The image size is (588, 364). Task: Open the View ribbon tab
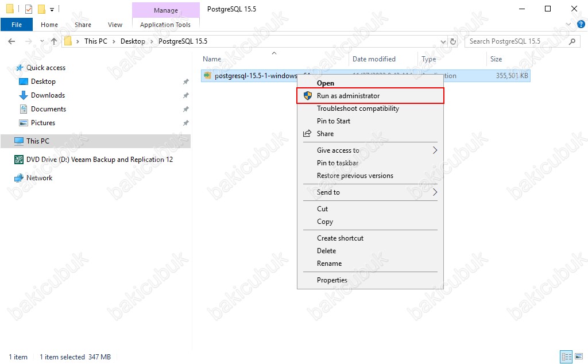click(x=115, y=25)
